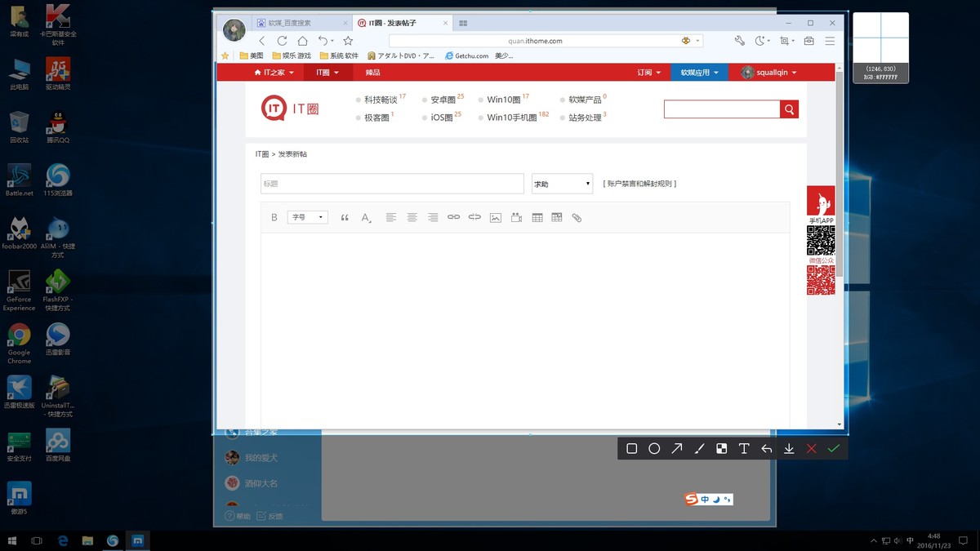Toggle bold formatting in post editor

[274, 218]
